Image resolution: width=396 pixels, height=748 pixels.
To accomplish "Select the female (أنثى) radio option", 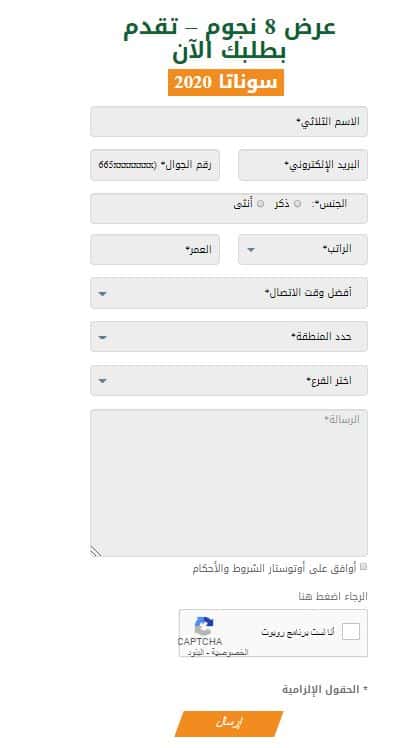I will (261, 204).
